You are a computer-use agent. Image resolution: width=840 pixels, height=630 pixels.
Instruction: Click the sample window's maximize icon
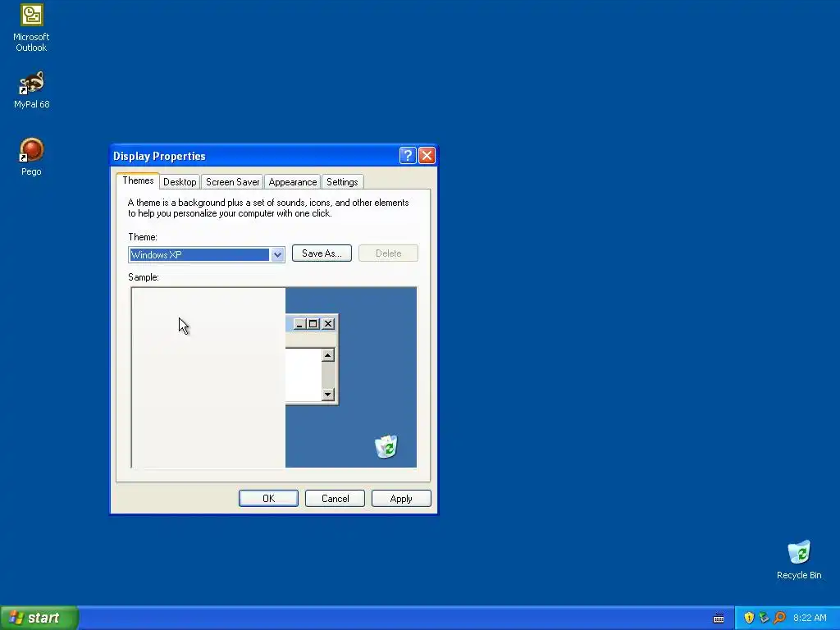point(313,324)
